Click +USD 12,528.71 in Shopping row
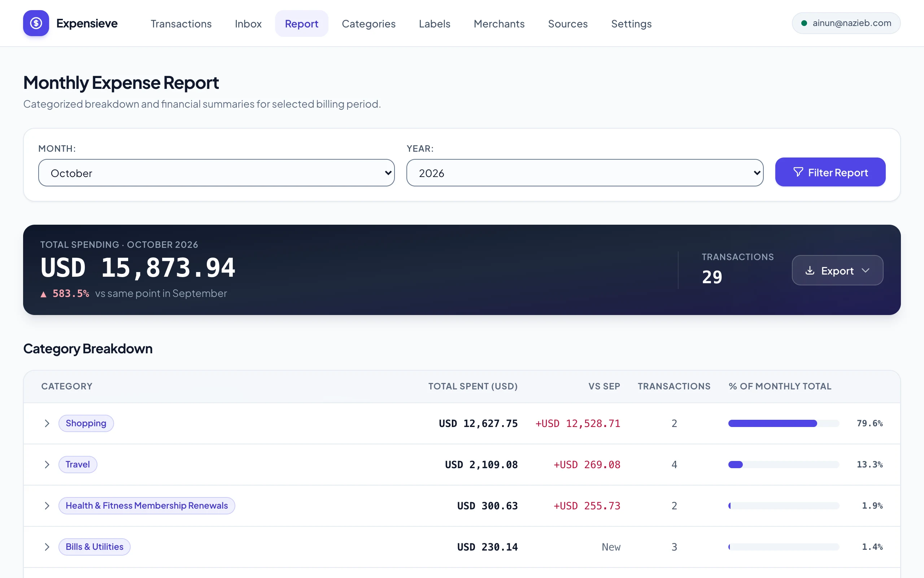 [x=578, y=423]
